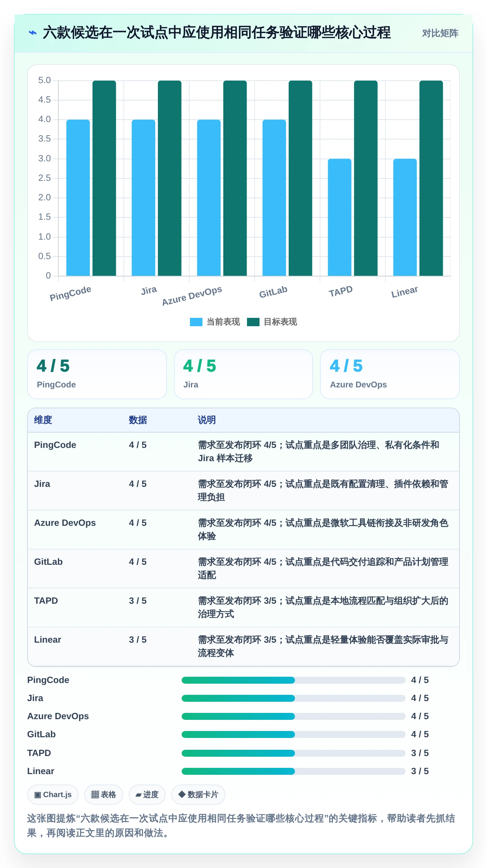Click the Azure DevOps progress bar
The height and width of the screenshot is (868, 487).
pyautogui.click(x=294, y=716)
